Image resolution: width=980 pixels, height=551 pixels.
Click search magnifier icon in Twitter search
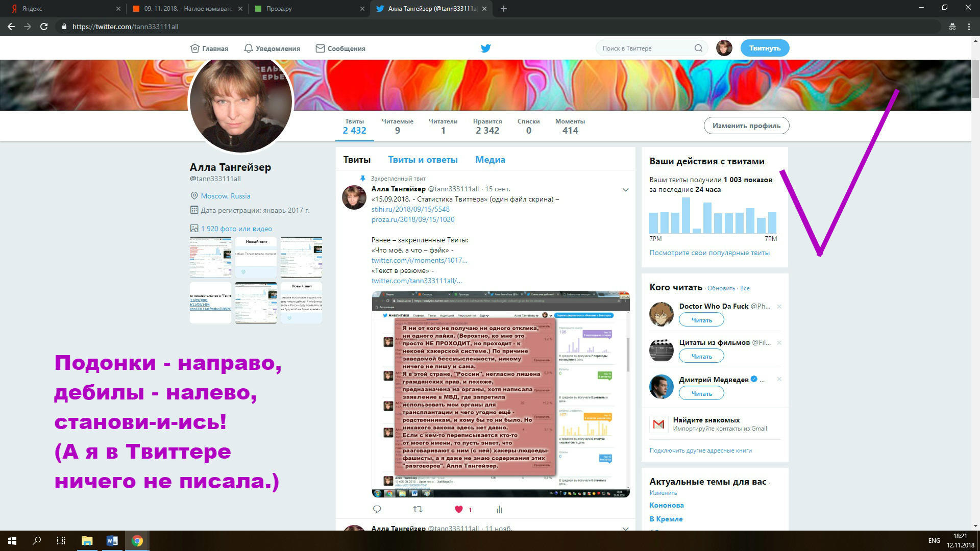coord(698,48)
